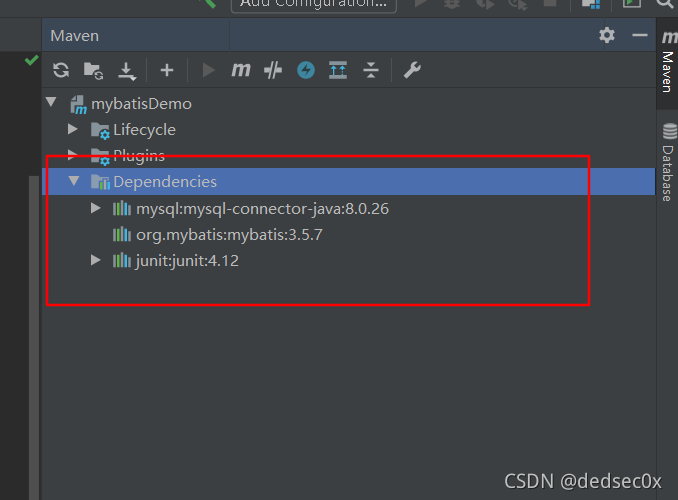
Task: Expand Lifecycle node arrow
Action: (73, 129)
